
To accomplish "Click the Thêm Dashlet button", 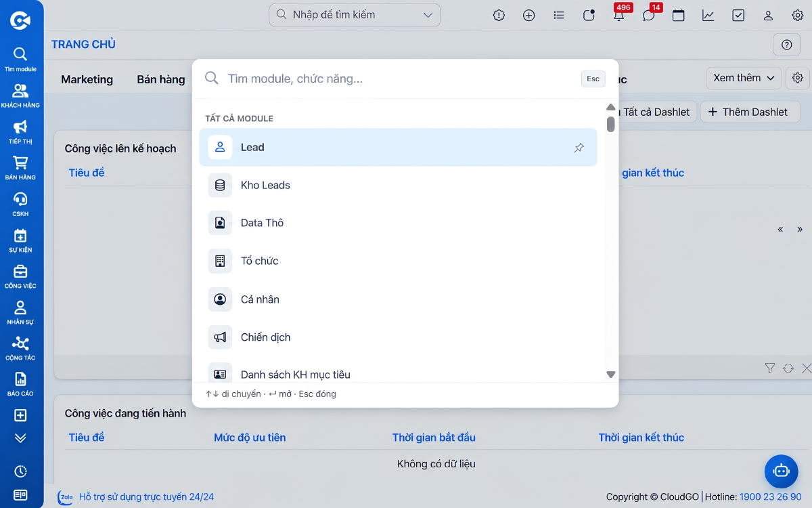I will (750, 112).
